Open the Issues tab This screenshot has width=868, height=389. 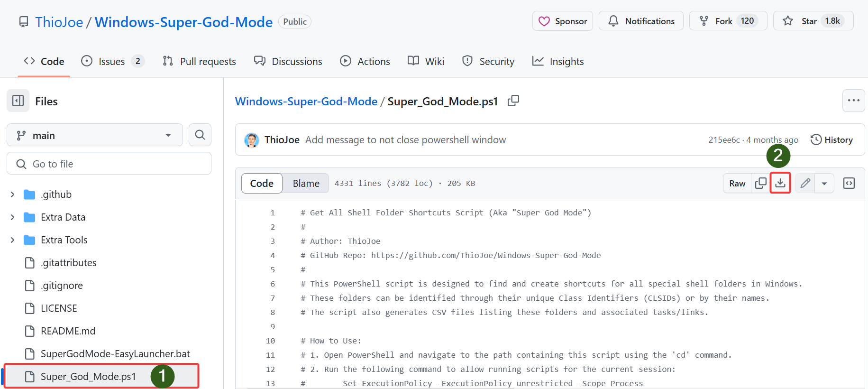(x=113, y=61)
